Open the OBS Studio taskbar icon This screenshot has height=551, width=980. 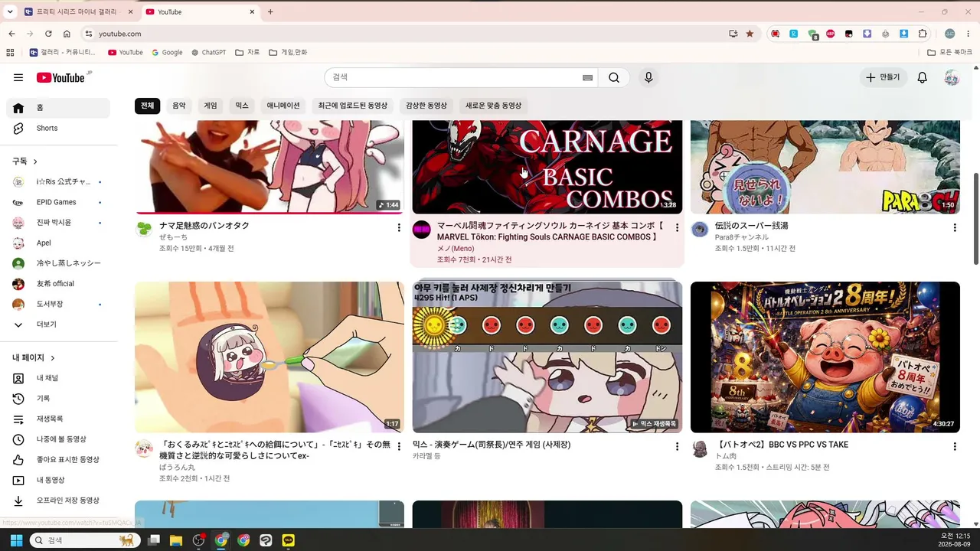pos(199,540)
